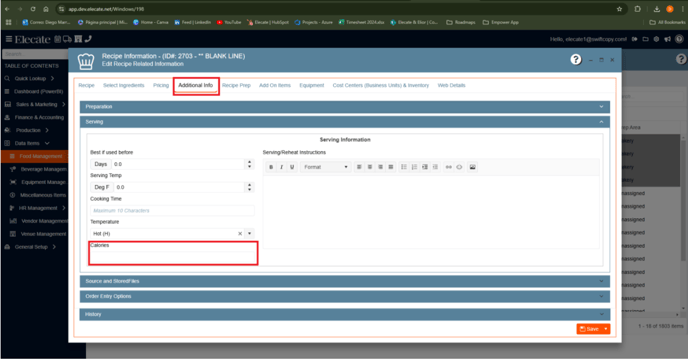Justify text in instructions editor
Screen dimensions: 688x360
pos(391,167)
